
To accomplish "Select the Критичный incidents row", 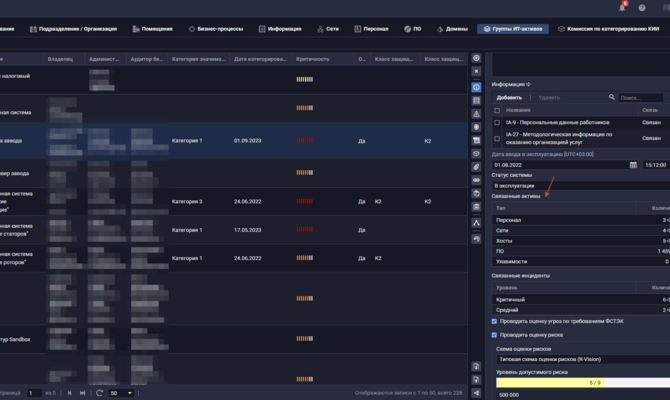I will (581, 300).
